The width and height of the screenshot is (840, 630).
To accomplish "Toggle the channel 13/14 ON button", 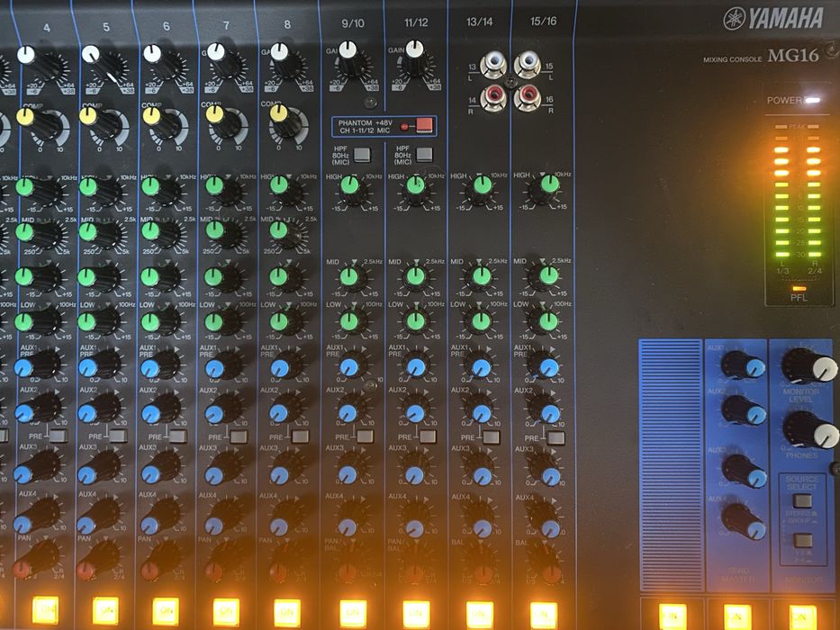I will pos(480,615).
